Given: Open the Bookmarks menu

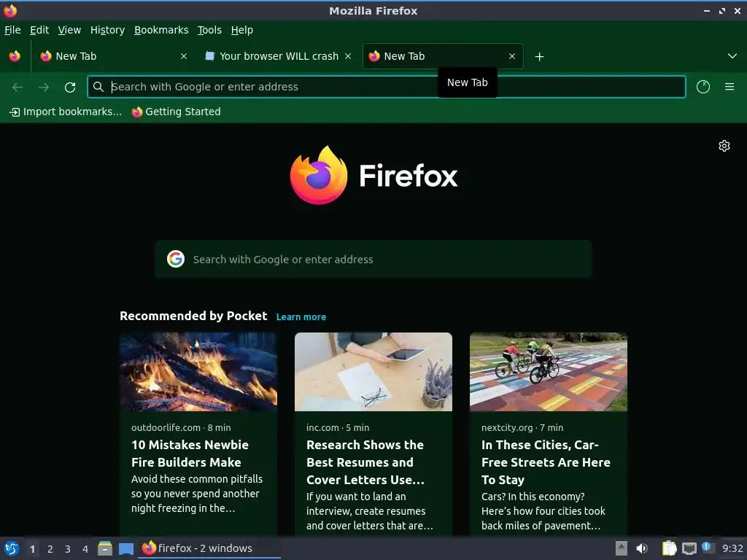Looking at the screenshot, I should 161,30.
